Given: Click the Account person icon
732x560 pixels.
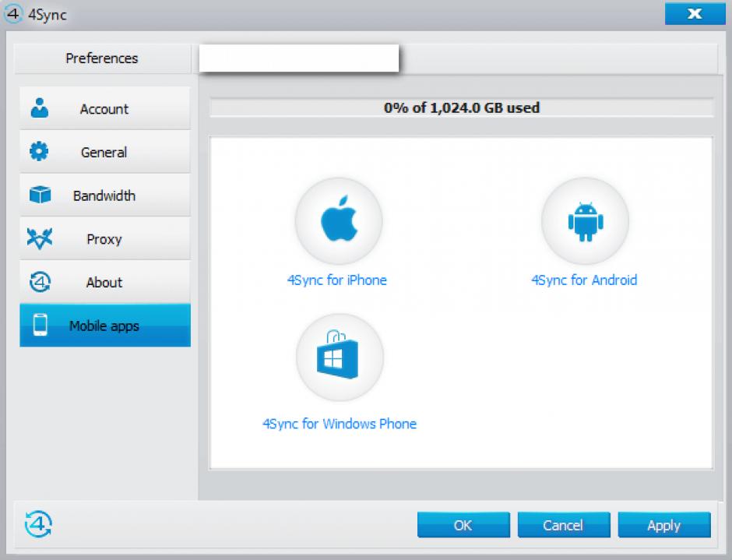Looking at the screenshot, I should click(x=40, y=108).
